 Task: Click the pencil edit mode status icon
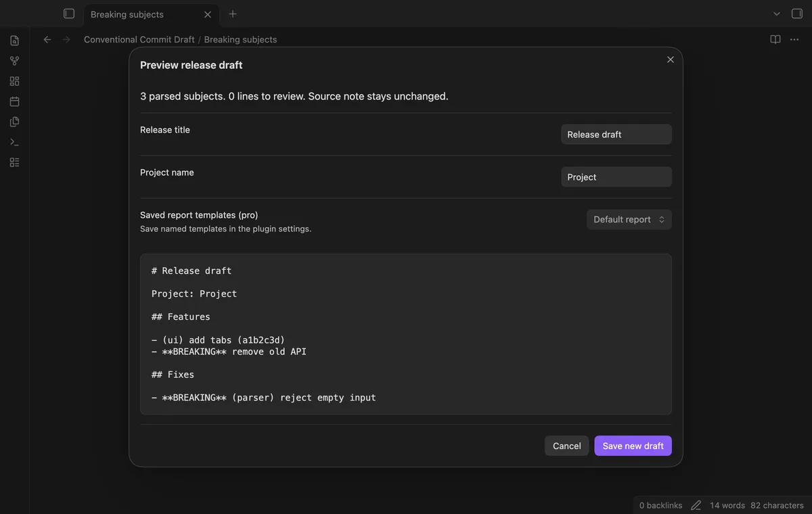point(696,505)
